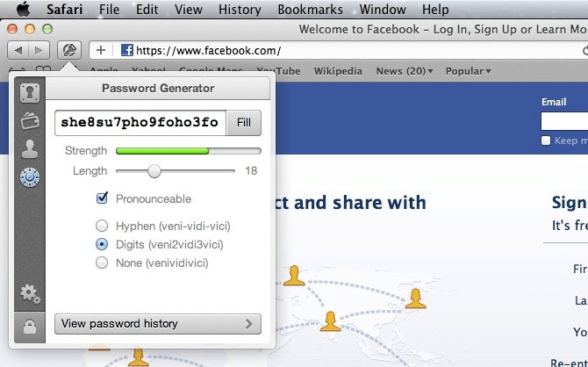Click the Length slider handle

(x=154, y=171)
